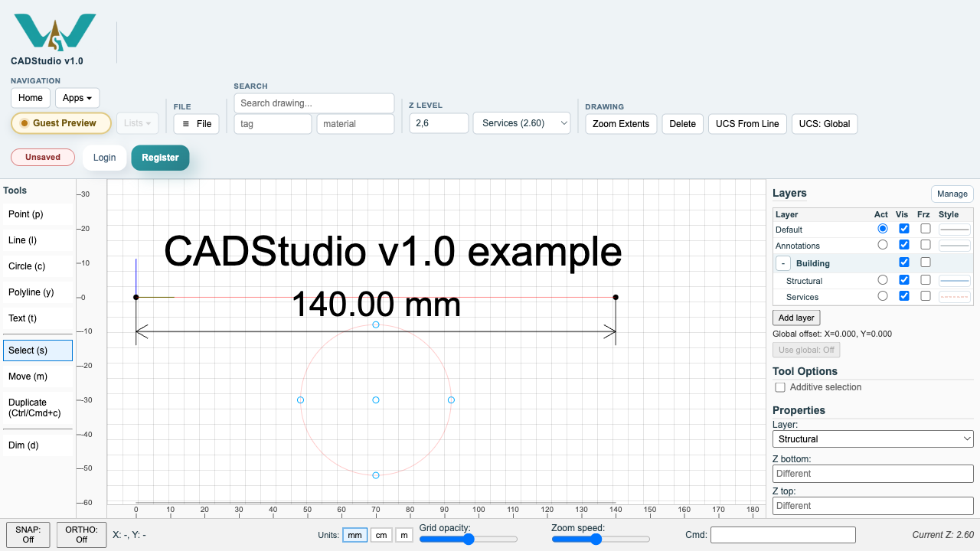Select the Line (l) tool
Viewport: 980px width, 551px height.
(x=38, y=240)
